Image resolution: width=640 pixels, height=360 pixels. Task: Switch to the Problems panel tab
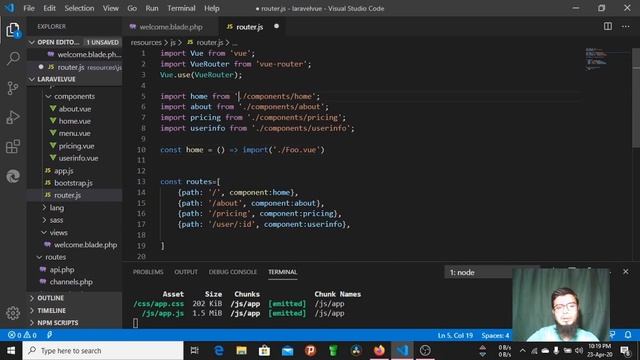pyautogui.click(x=148, y=272)
